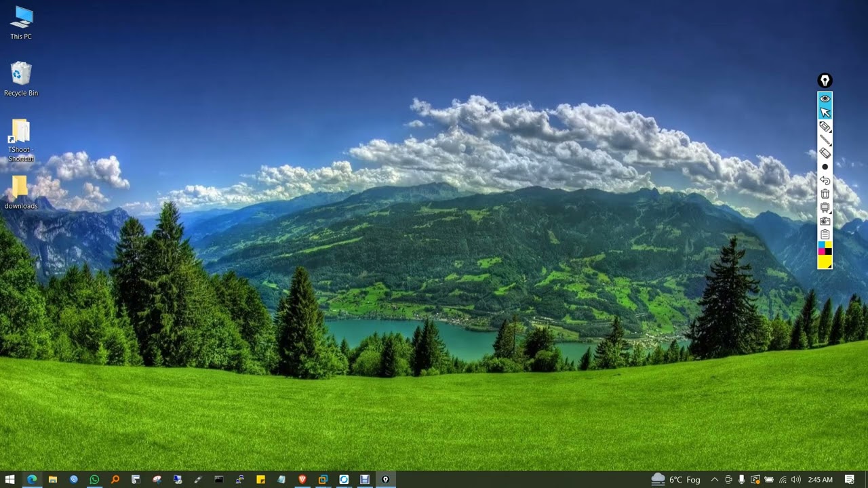
Task: Open Microsoft Edge from the taskbar
Action: click(32, 479)
